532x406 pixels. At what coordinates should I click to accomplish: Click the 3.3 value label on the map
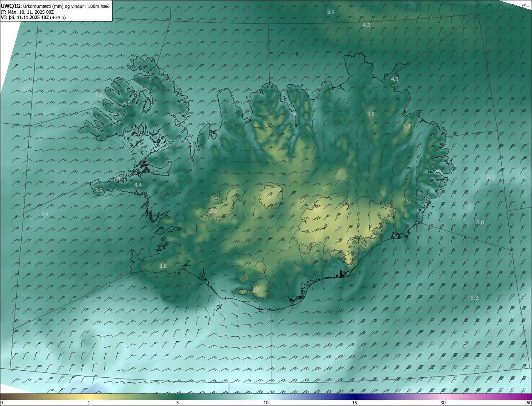[x=406, y=127]
